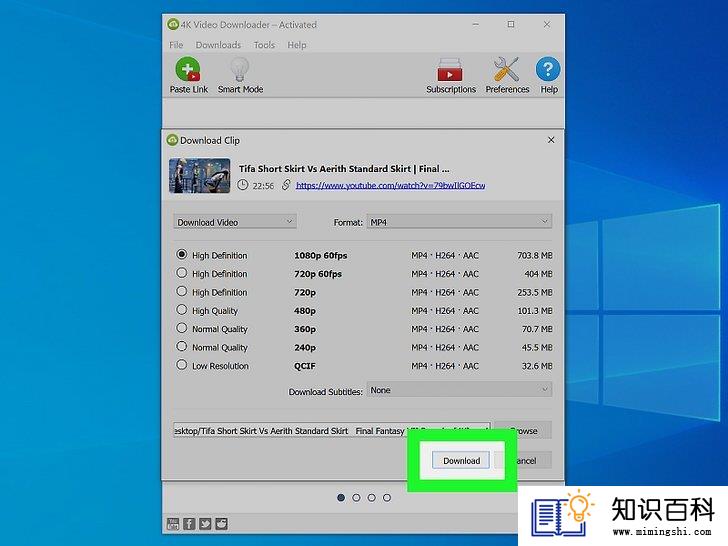Open the Download Subtitles dropdown

point(459,390)
